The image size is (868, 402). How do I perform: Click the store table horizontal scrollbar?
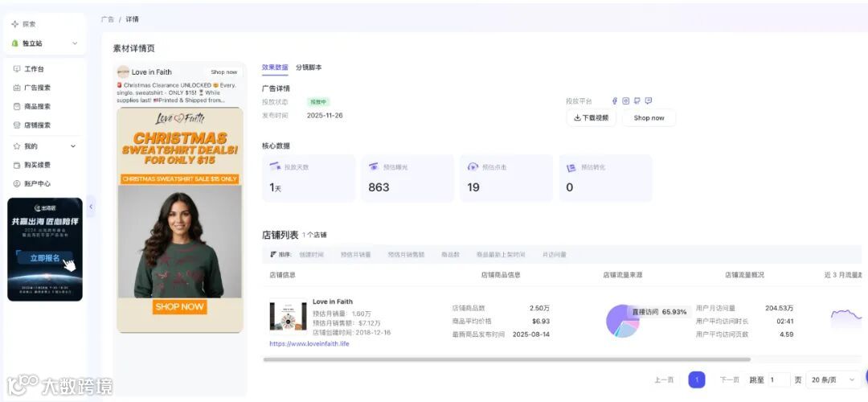coord(506,359)
